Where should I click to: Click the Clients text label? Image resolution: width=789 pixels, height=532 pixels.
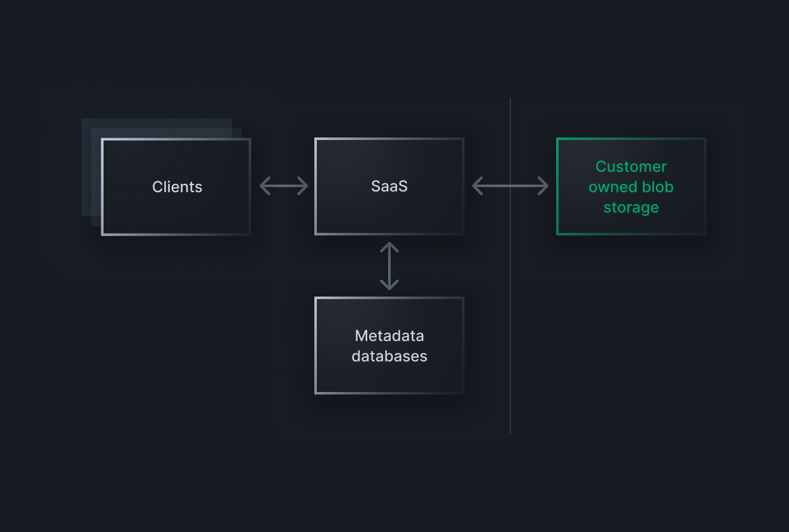pyautogui.click(x=176, y=186)
